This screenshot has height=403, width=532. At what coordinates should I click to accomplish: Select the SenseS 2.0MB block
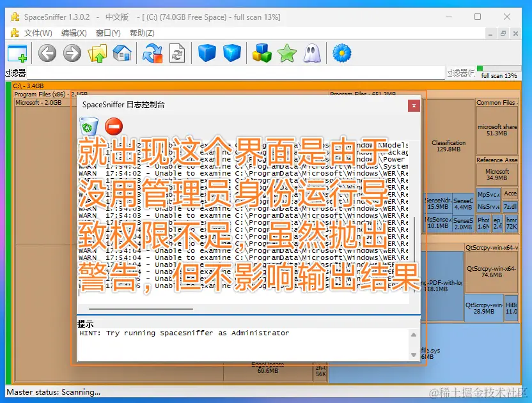[463, 224]
